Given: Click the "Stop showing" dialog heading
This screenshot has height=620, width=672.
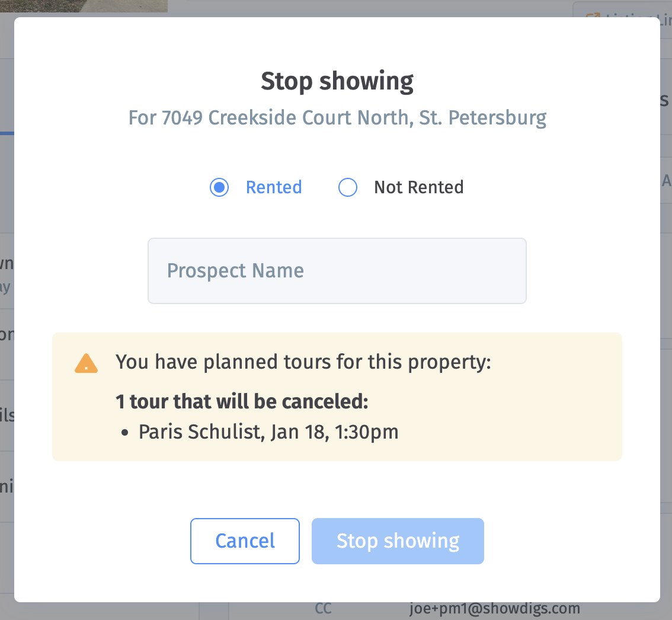Looking at the screenshot, I should [337, 81].
